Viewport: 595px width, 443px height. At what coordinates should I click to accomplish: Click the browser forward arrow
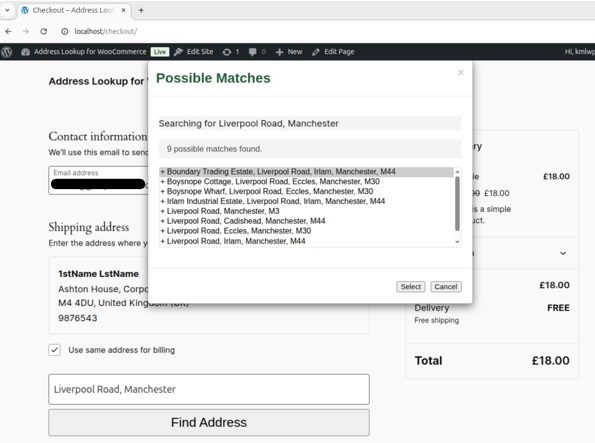tap(26, 32)
